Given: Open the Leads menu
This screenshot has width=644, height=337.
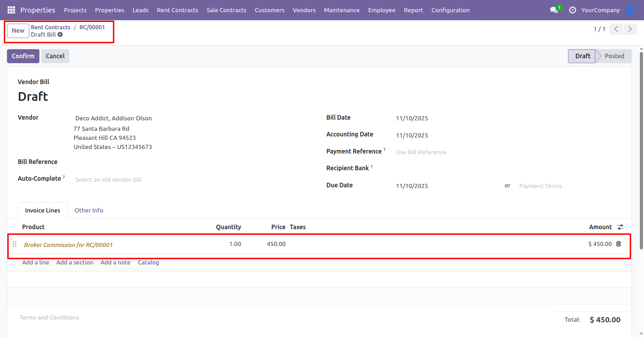Looking at the screenshot, I should click(140, 10).
